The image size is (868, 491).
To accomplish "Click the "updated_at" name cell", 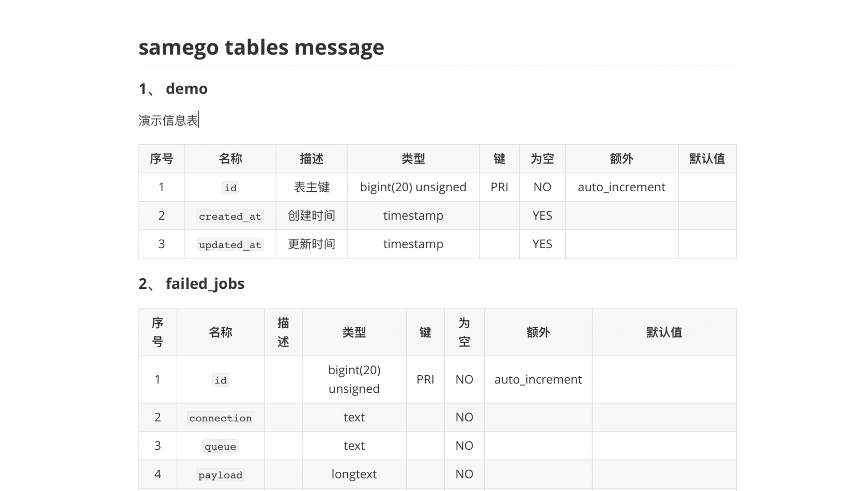I will (230, 244).
